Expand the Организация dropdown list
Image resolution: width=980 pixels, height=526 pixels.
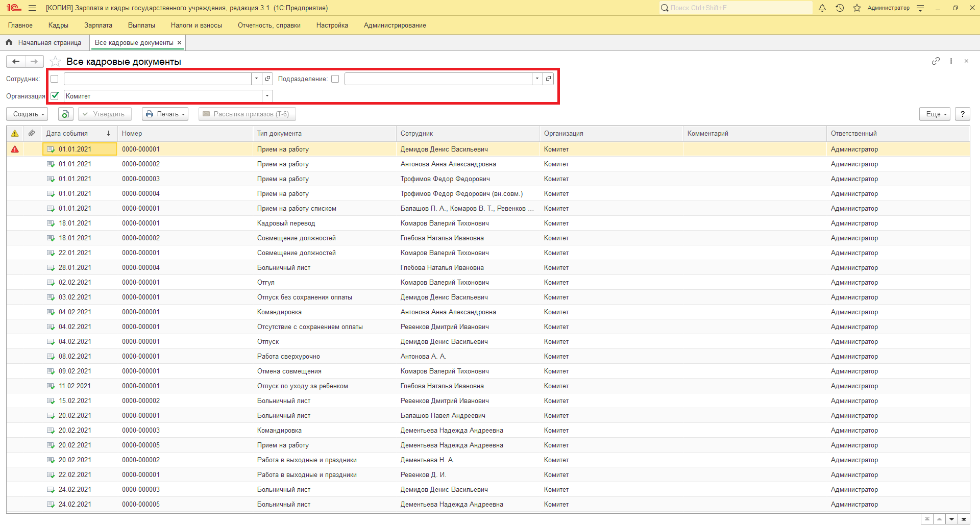coord(267,96)
